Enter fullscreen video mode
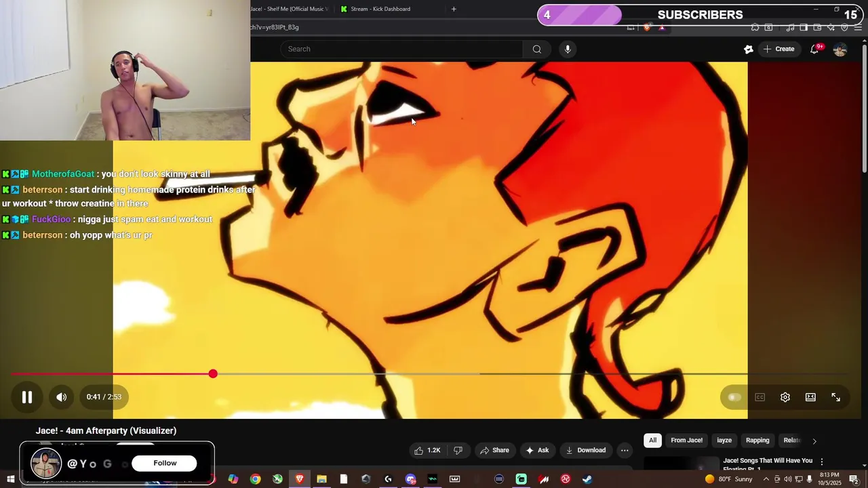 click(x=836, y=397)
